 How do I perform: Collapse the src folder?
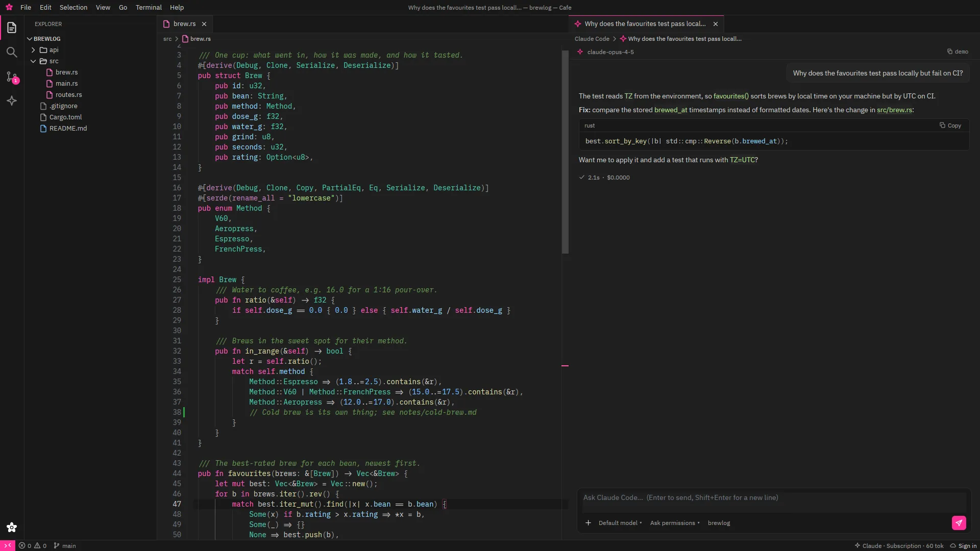(90, 61)
